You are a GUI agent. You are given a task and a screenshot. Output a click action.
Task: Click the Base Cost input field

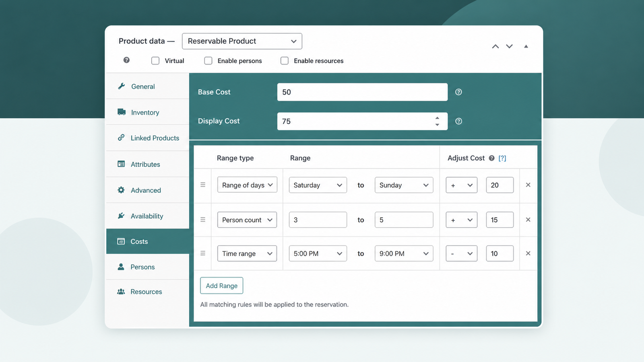[x=362, y=92]
